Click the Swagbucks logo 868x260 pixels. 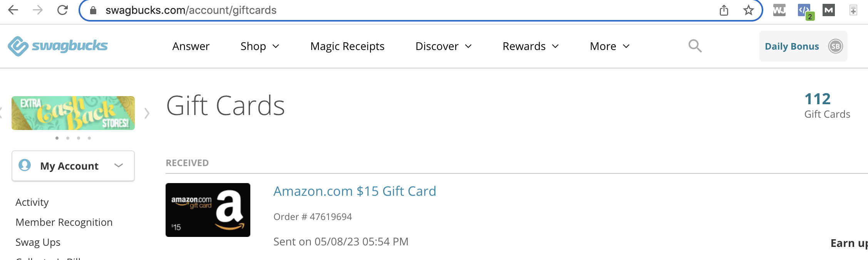pos(57,46)
